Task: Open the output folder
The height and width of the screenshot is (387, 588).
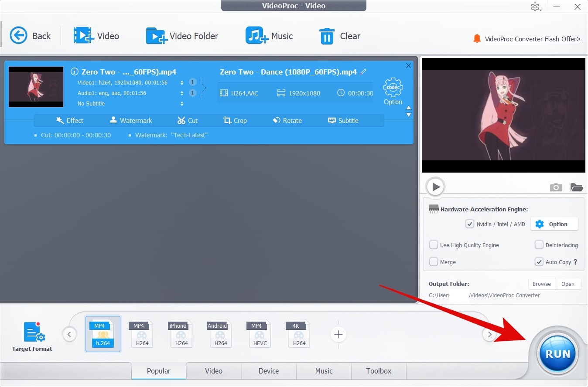Action: pos(568,284)
